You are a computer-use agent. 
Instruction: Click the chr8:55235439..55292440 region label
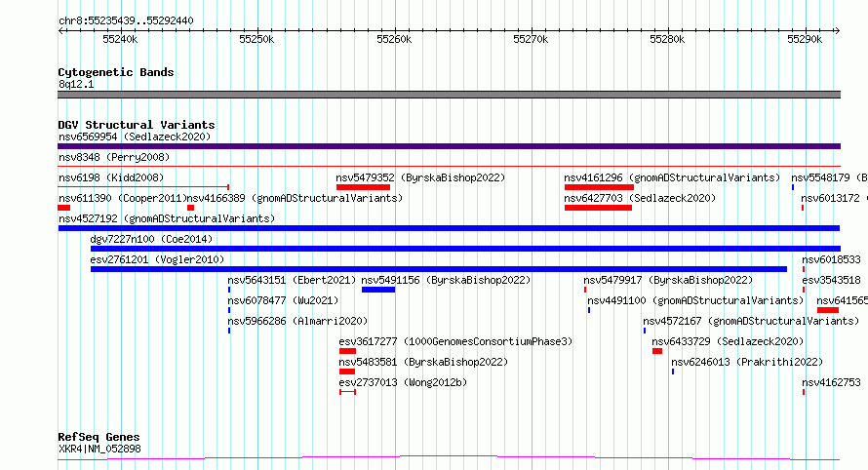126,21
